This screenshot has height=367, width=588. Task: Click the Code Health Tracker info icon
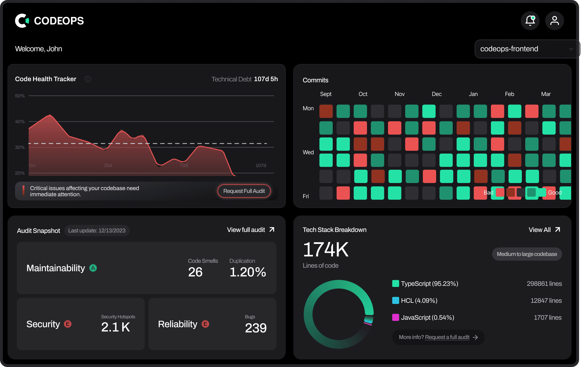(x=88, y=79)
